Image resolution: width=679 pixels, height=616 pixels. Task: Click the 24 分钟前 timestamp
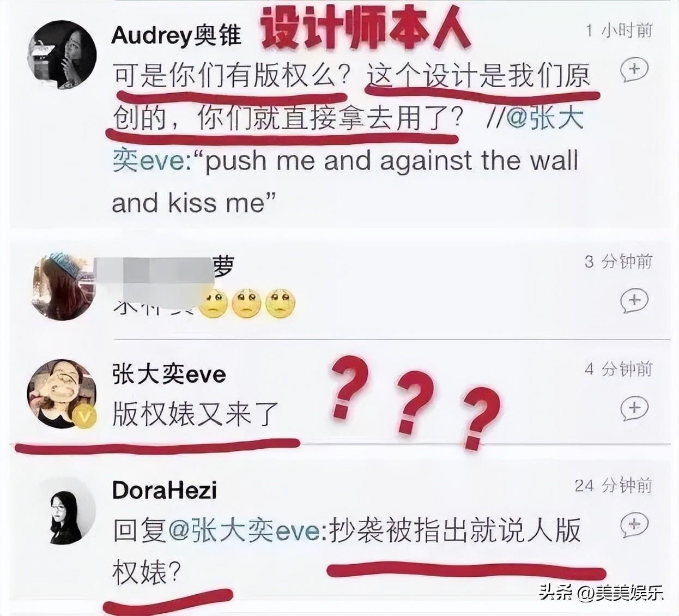[x=614, y=485]
